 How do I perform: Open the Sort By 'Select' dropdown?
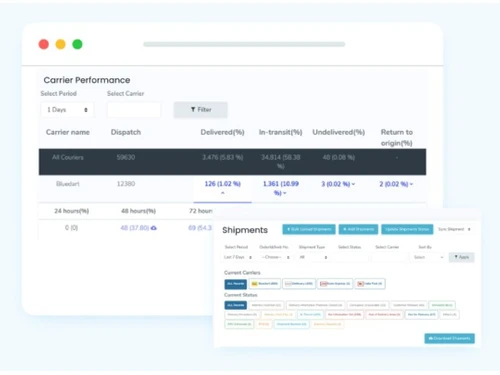(428, 257)
